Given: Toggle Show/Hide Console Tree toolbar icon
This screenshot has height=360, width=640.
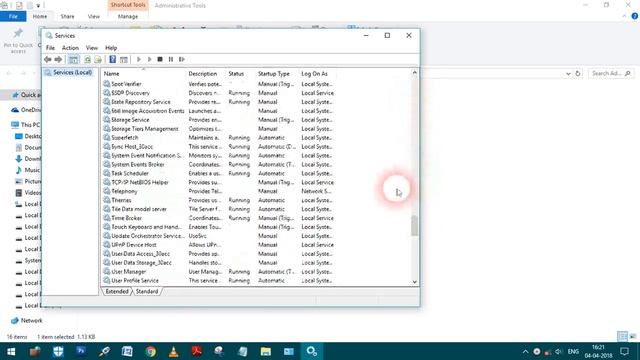Looking at the screenshot, I should pos(73,60).
